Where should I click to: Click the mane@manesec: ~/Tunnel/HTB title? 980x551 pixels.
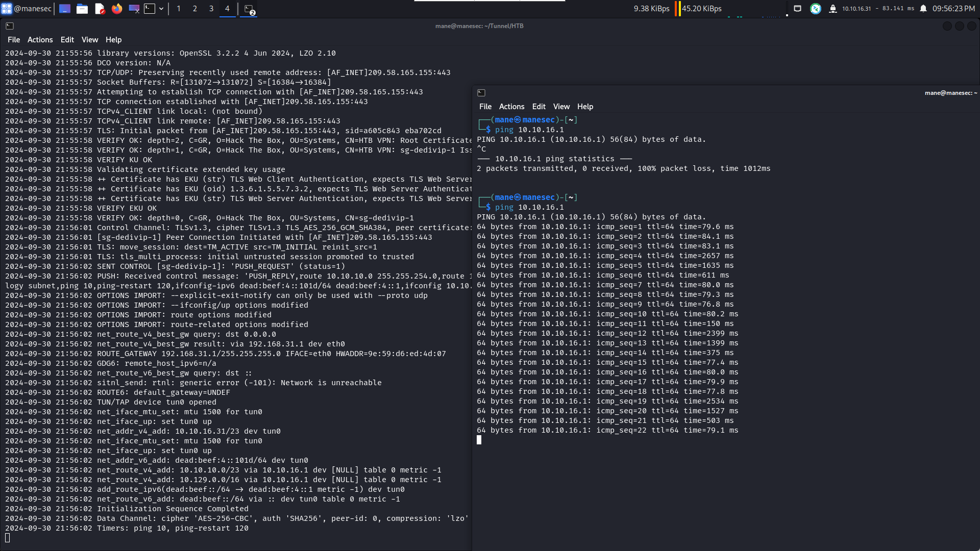tap(479, 26)
